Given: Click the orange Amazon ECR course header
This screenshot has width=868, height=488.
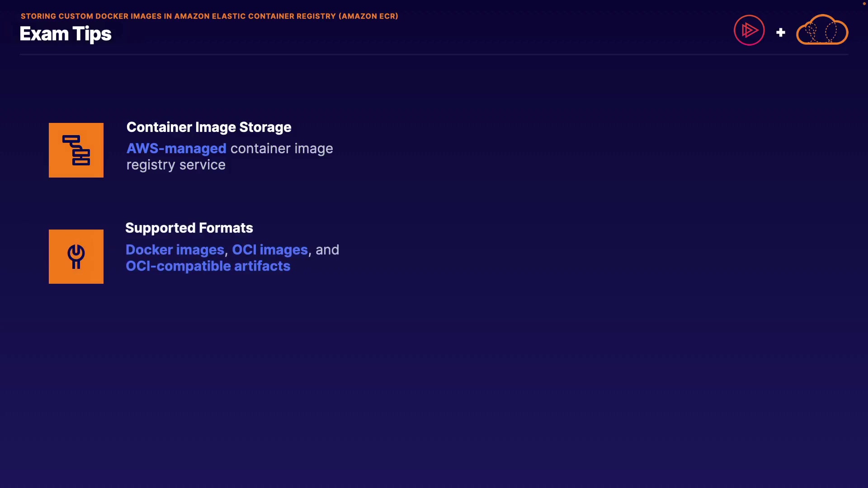Looking at the screenshot, I should point(209,16).
